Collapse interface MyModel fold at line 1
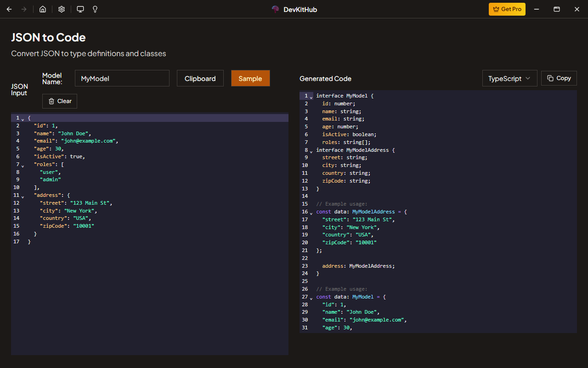Screen dimensions: 588x368 click(x=311, y=97)
